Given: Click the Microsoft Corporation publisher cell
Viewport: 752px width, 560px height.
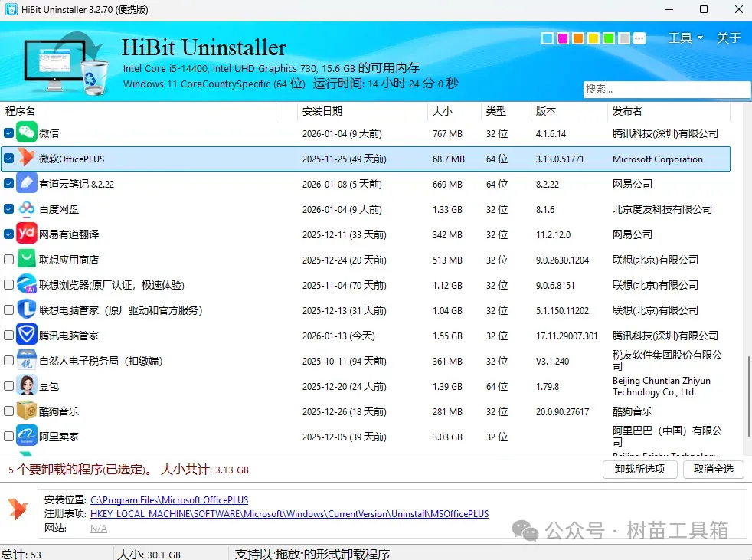Looking at the screenshot, I should click(658, 159).
